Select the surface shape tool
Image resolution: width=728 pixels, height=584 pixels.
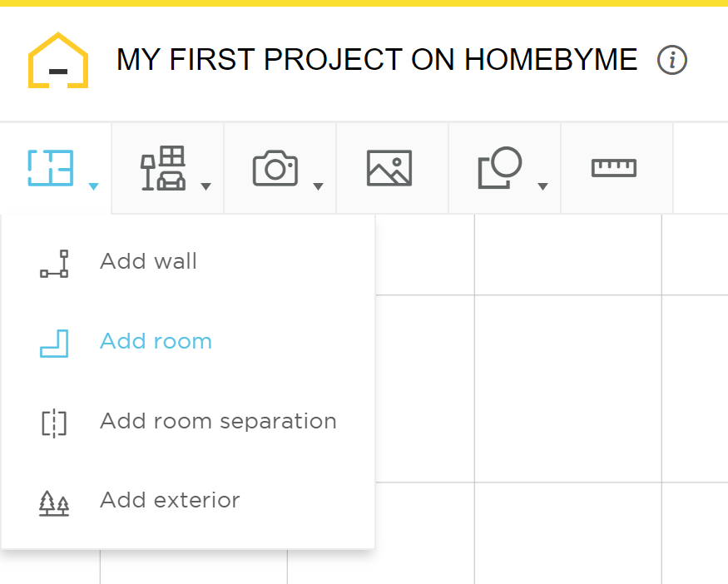pos(500,166)
